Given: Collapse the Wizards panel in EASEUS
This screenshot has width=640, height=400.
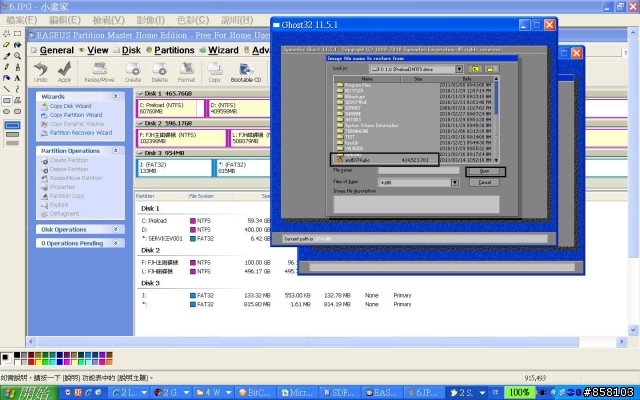Looking at the screenshot, I should pos(116,96).
